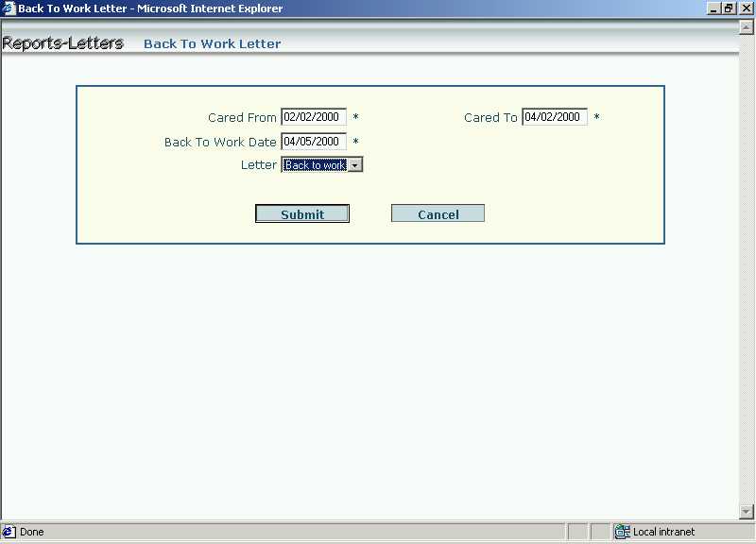Click the scrollbar down arrow

[747, 511]
